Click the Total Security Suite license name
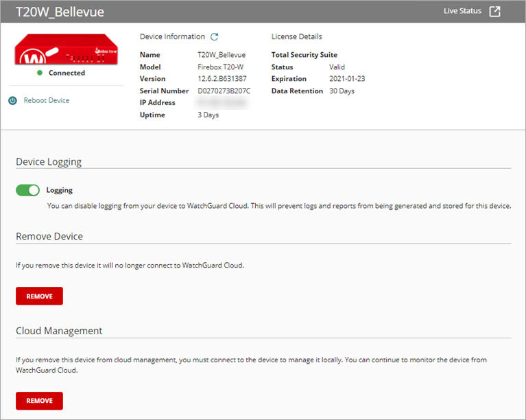 [x=304, y=55]
